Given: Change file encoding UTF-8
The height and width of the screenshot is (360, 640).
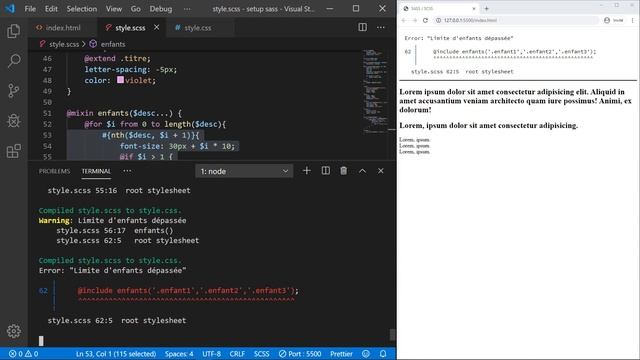Looking at the screenshot, I should (x=211, y=354).
